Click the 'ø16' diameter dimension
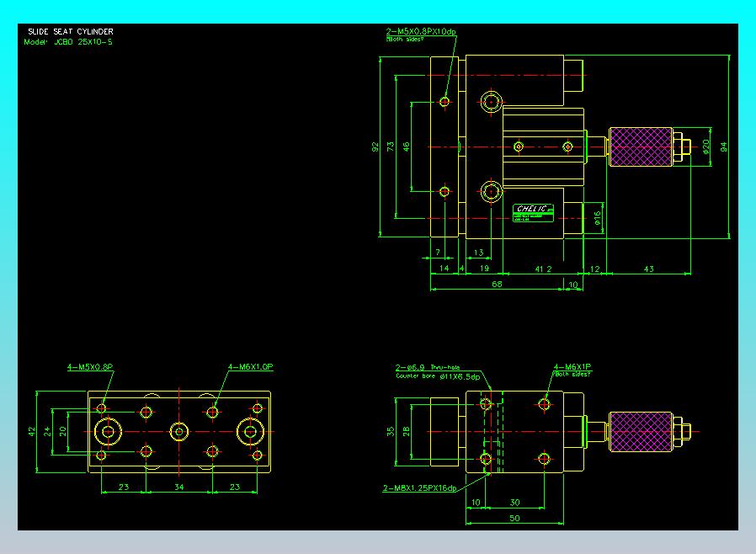 coord(598,218)
